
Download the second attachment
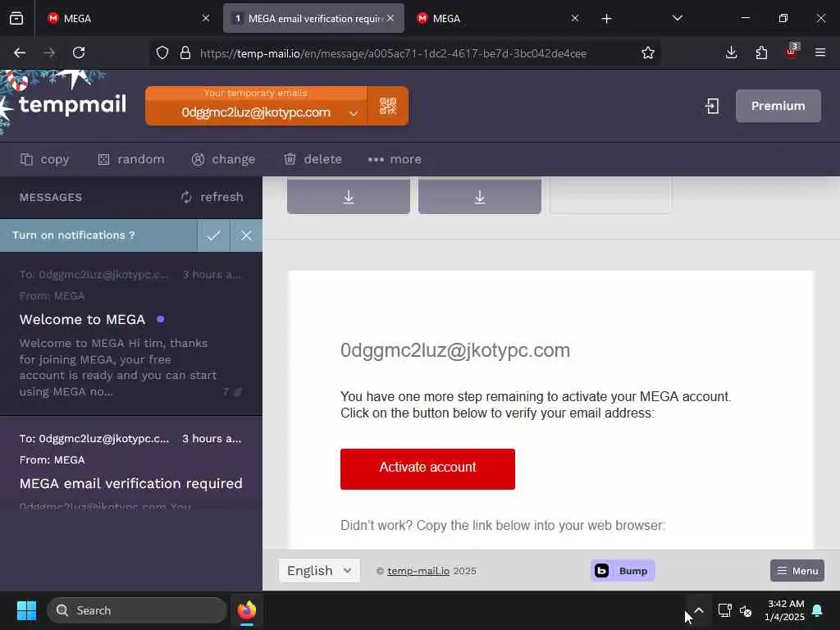479,197
